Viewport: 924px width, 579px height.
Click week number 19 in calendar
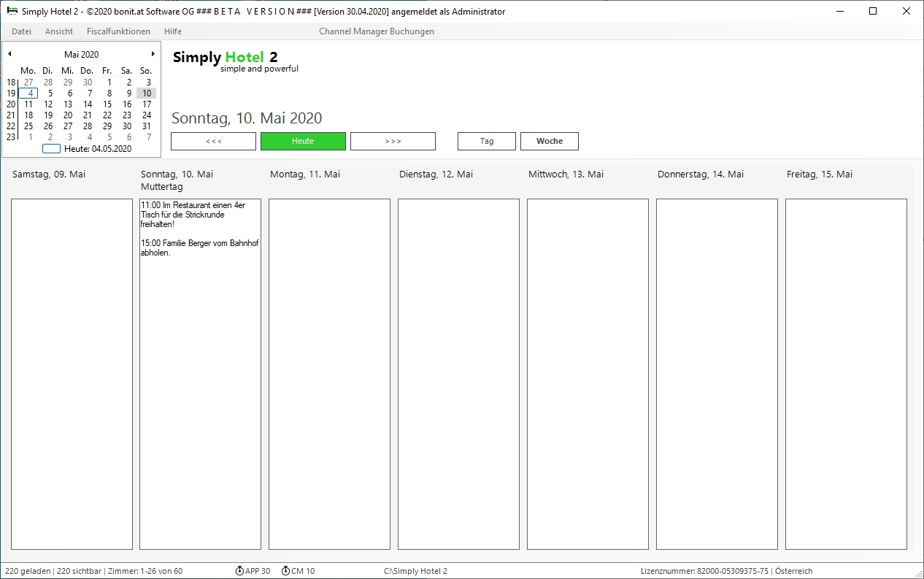(11, 93)
